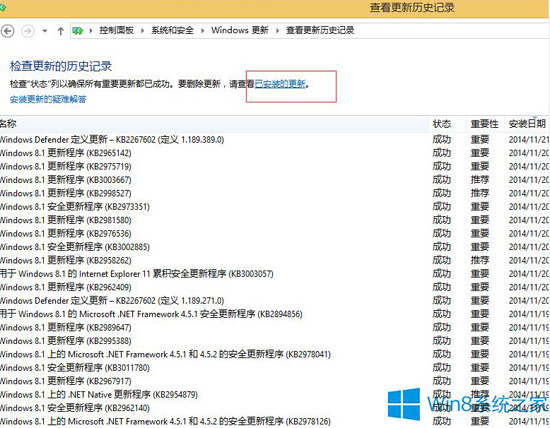Expand the chevron after 系统和安全 breadcrumb
The height and width of the screenshot is (428, 550).
click(202, 31)
